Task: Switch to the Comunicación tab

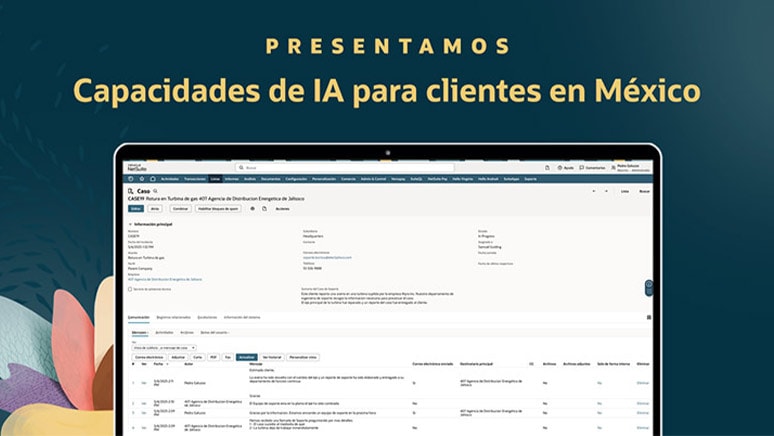Action: [139, 317]
